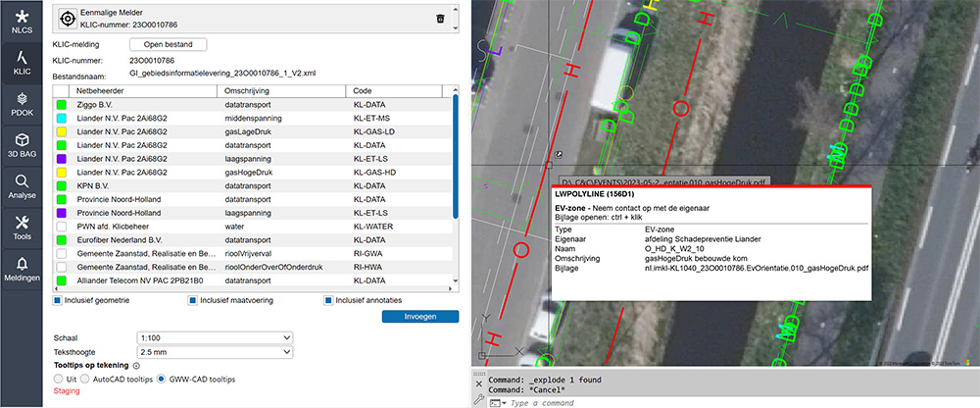This screenshot has width=980, height=408.
Task: Select the KL-GAS-HD code cell
Action: [x=375, y=173]
